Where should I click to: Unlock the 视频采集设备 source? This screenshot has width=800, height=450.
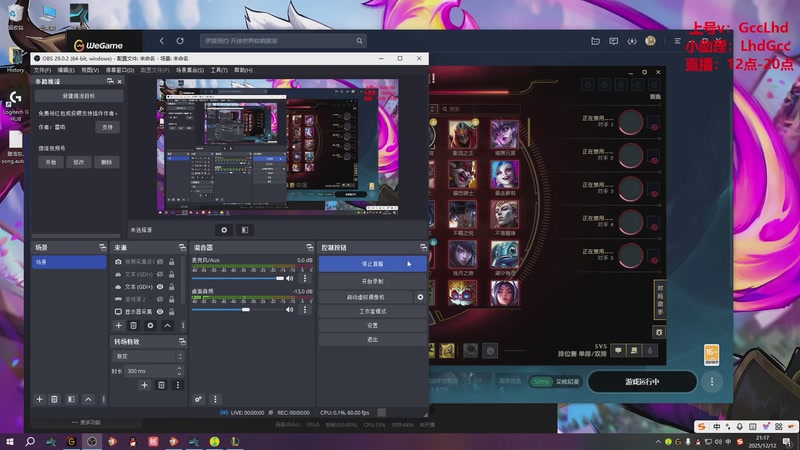tap(171, 262)
